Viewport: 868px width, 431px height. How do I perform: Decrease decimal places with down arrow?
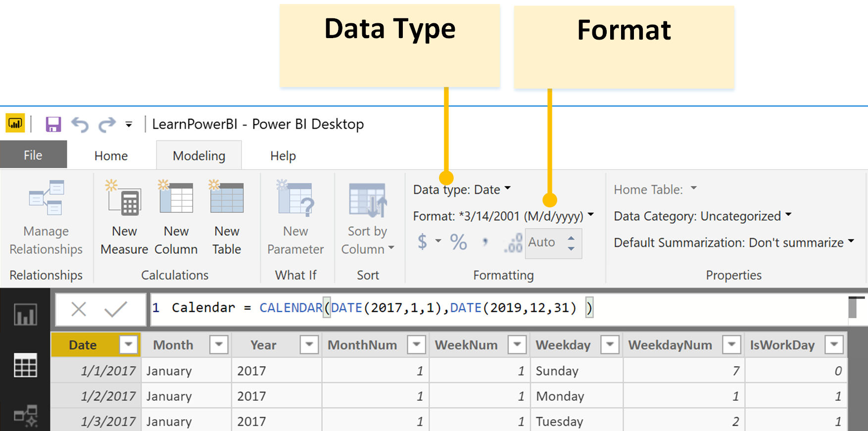point(571,248)
